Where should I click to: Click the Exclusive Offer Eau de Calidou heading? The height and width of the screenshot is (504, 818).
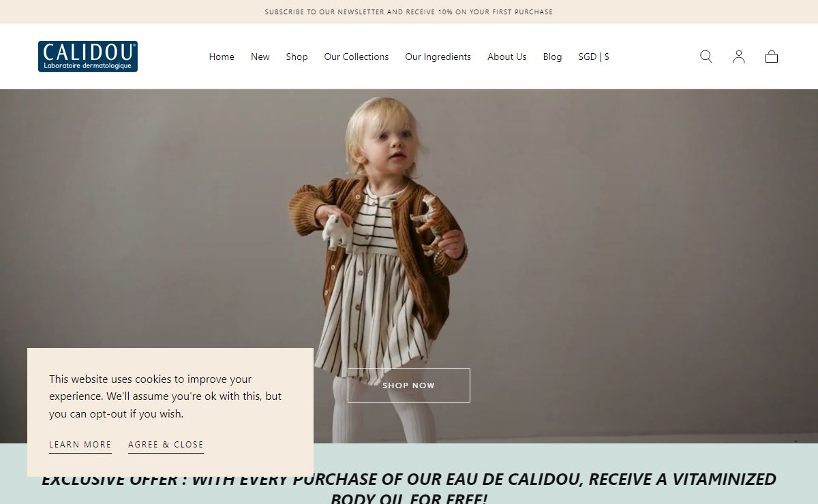pyautogui.click(x=409, y=488)
